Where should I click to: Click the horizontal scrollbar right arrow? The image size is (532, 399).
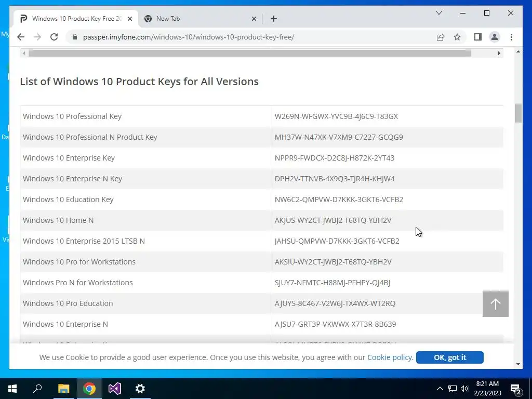(x=499, y=54)
